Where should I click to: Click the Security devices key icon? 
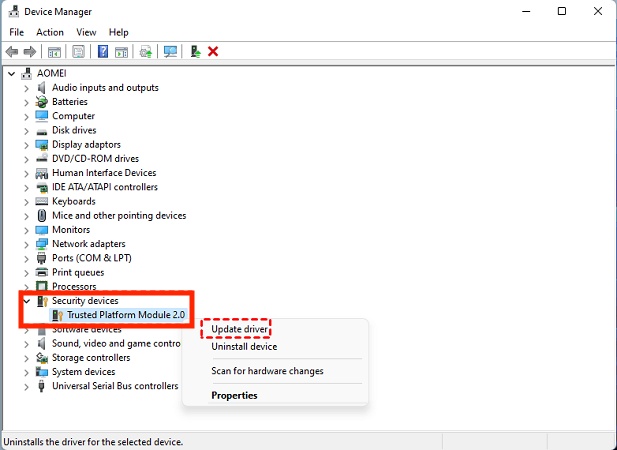(42, 301)
